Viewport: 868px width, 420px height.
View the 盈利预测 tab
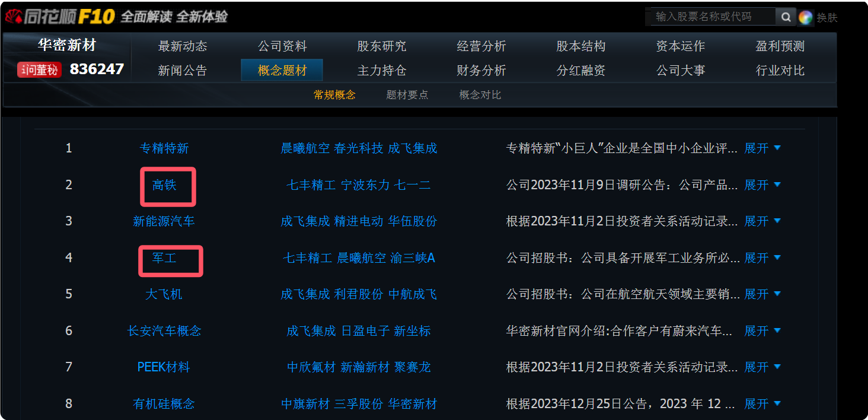coord(780,46)
